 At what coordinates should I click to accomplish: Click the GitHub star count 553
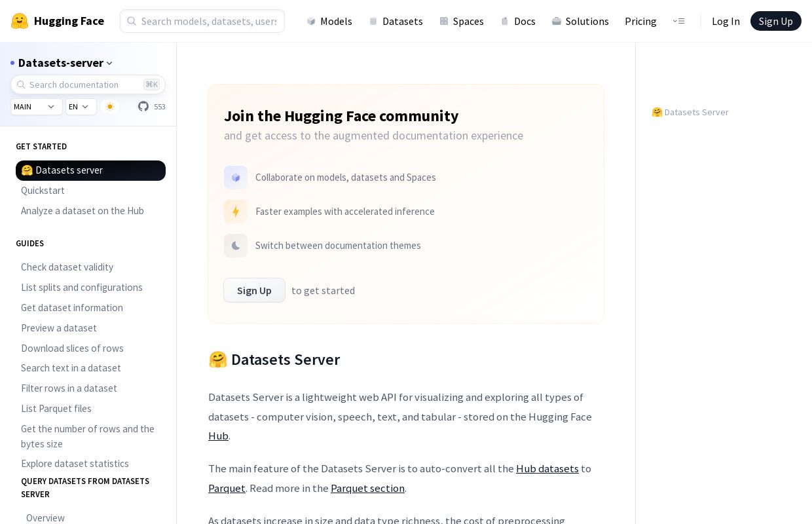pos(160,107)
